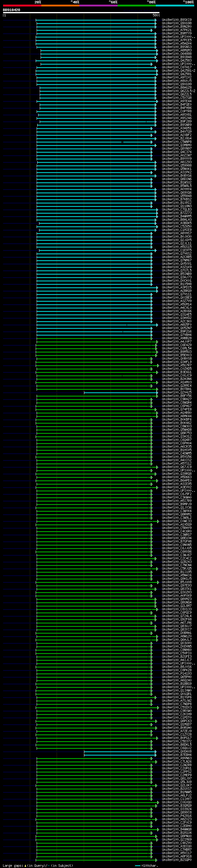197x868 pixels.
Task: Select hit label UniRef100_B4FQE0
Action: click(x=176, y=104)
